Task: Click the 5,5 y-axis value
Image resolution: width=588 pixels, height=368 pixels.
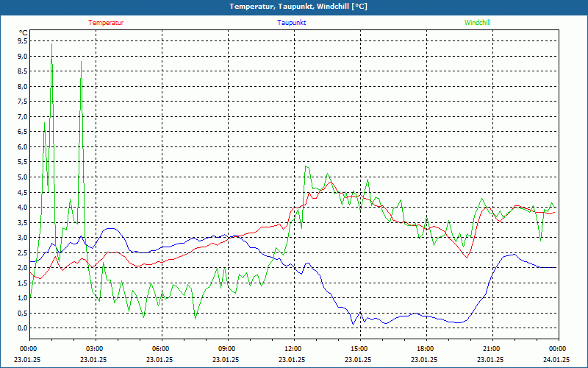Action: pyautogui.click(x=23, y=162)
